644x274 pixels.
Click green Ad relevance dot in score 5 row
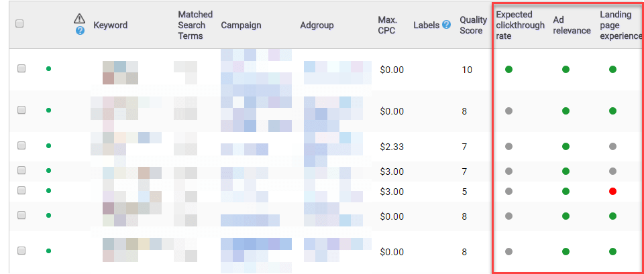coord(566,192)
